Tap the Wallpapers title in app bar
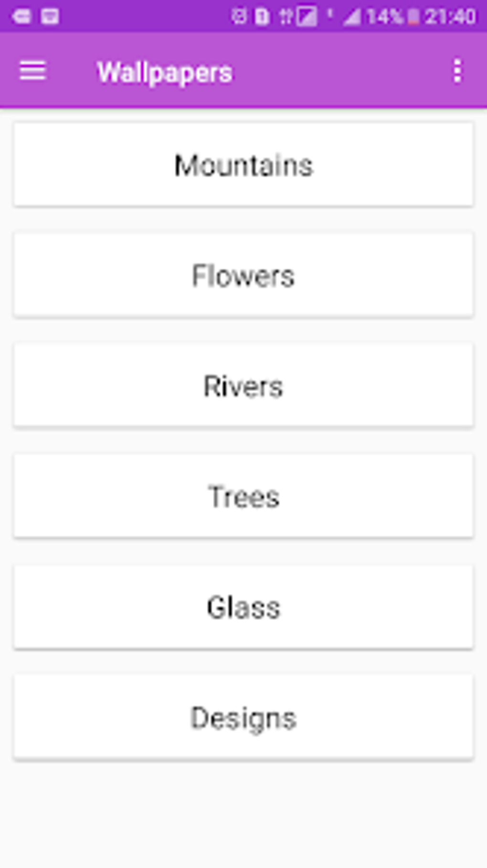 point(165,73)
